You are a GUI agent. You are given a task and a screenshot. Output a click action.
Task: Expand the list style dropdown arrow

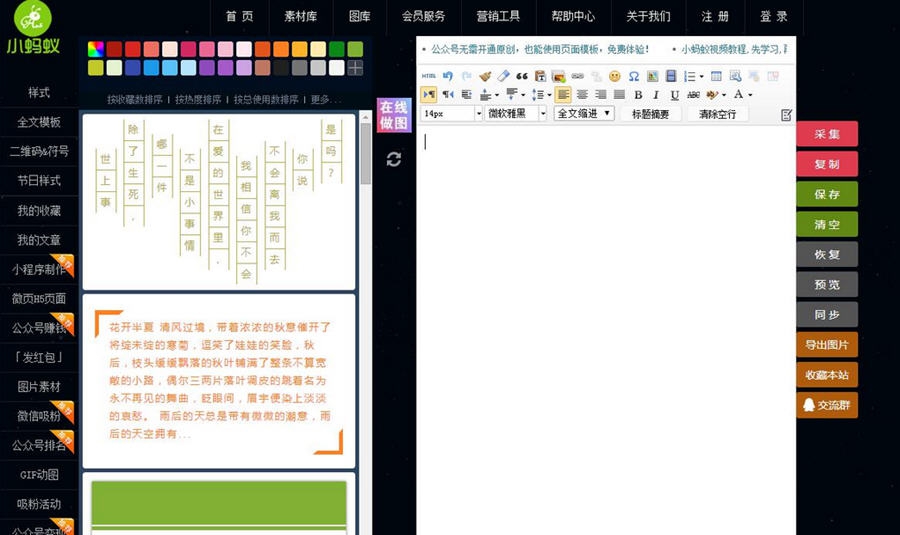[701, 77]
